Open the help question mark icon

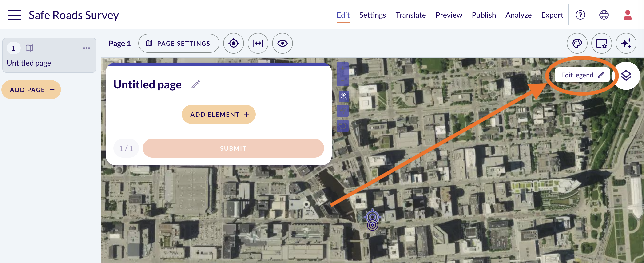(580, 15)
